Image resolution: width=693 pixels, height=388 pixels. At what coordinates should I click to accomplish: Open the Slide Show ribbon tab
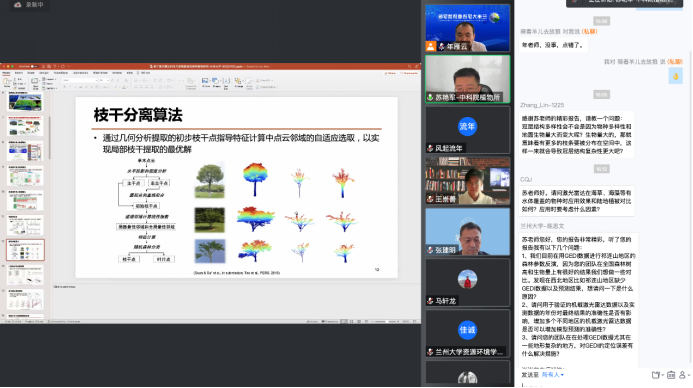coord(100,73)
